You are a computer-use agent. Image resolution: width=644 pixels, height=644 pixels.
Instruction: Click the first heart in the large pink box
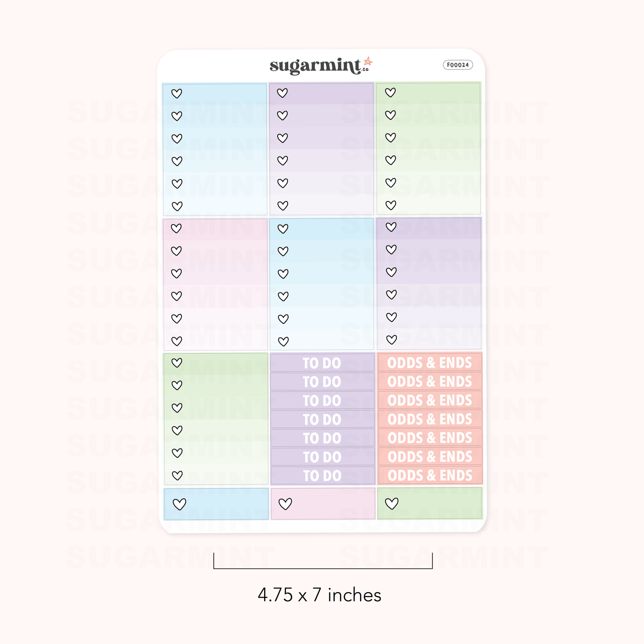[176, 228]
